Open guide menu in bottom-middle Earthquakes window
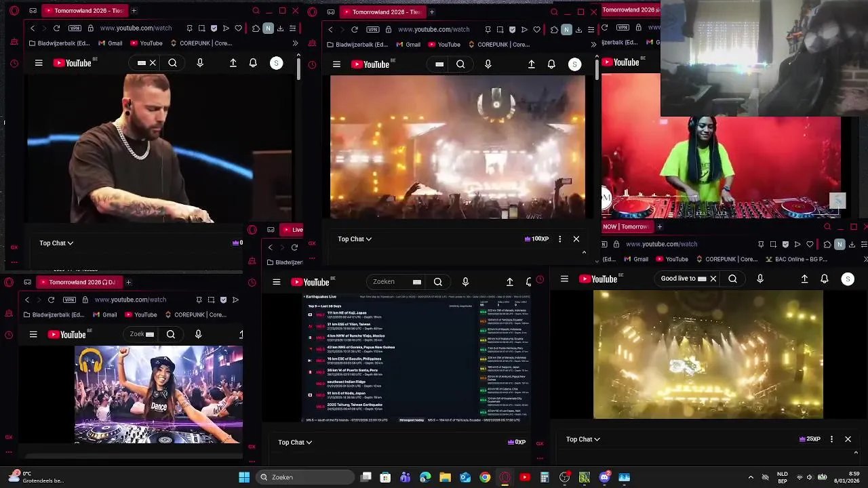Screen dimensions: 868x488 277,282
